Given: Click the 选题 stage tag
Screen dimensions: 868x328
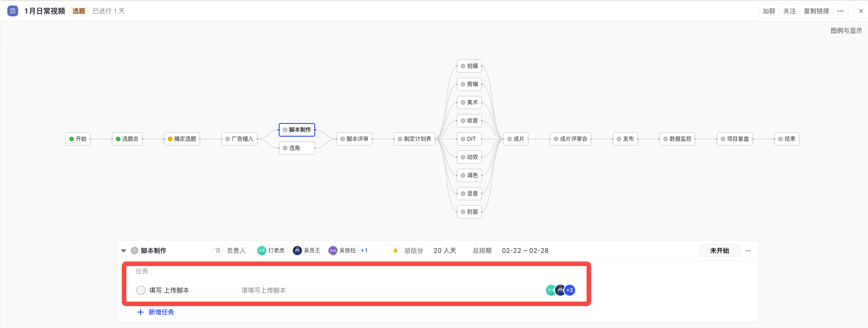Looking at the screenshot, I should click(x=79, y=11).
